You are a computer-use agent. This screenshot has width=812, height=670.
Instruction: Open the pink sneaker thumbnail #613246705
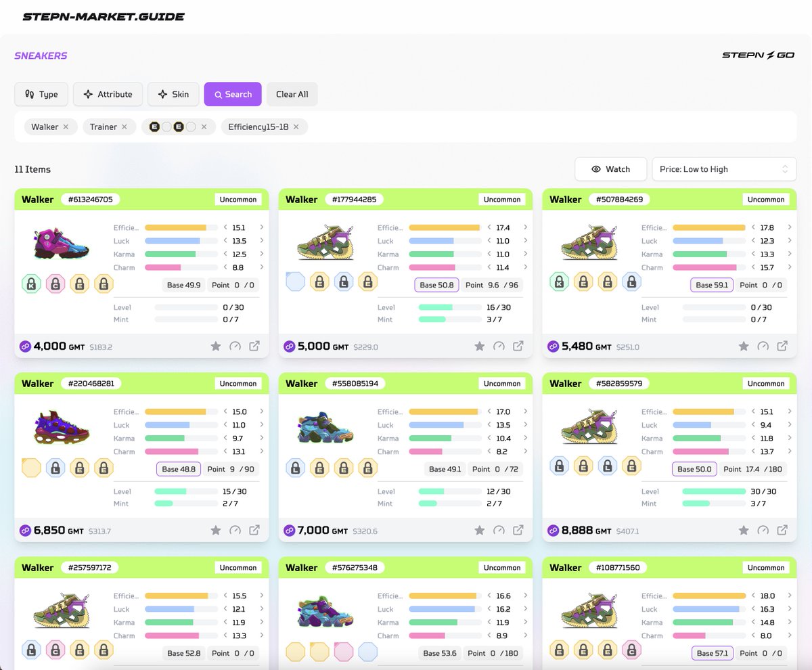tap(62, 242)
